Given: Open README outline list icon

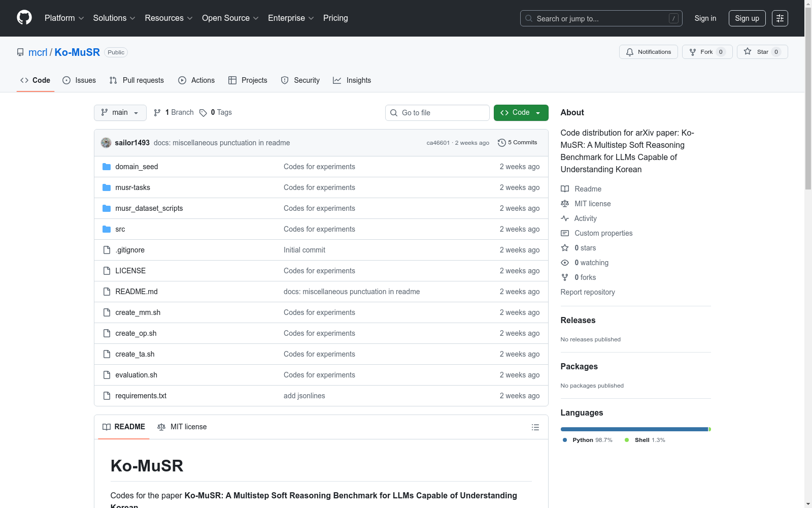Looking at the screenshot, I should [535, 427].
